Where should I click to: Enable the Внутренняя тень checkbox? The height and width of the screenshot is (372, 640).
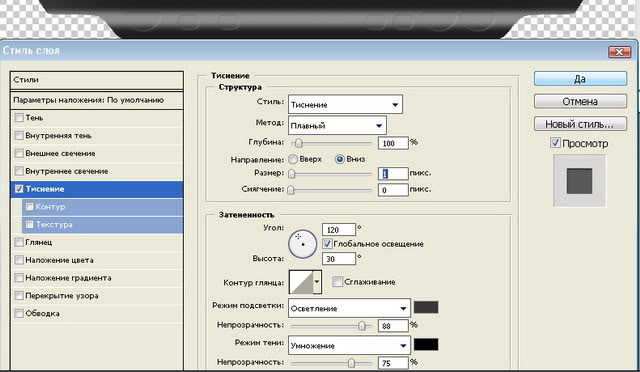point(19,136)
